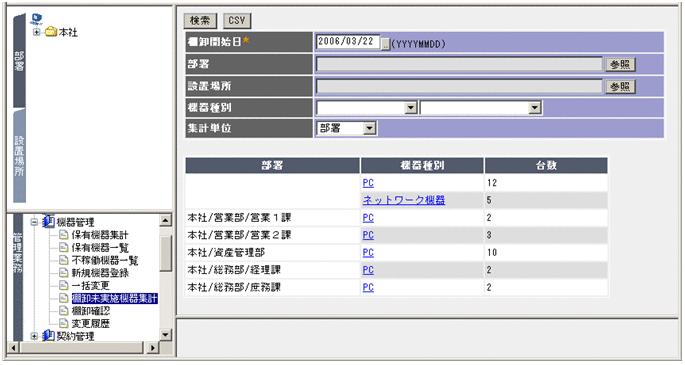Switch to the 設置場所 side tab
Screen dimensions: 685x365
[19, 156]
